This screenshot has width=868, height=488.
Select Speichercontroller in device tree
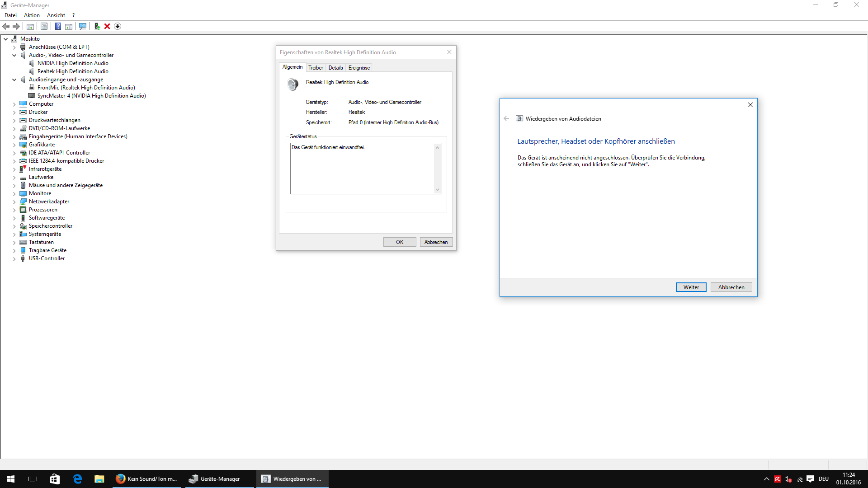[x=51, y=226]
